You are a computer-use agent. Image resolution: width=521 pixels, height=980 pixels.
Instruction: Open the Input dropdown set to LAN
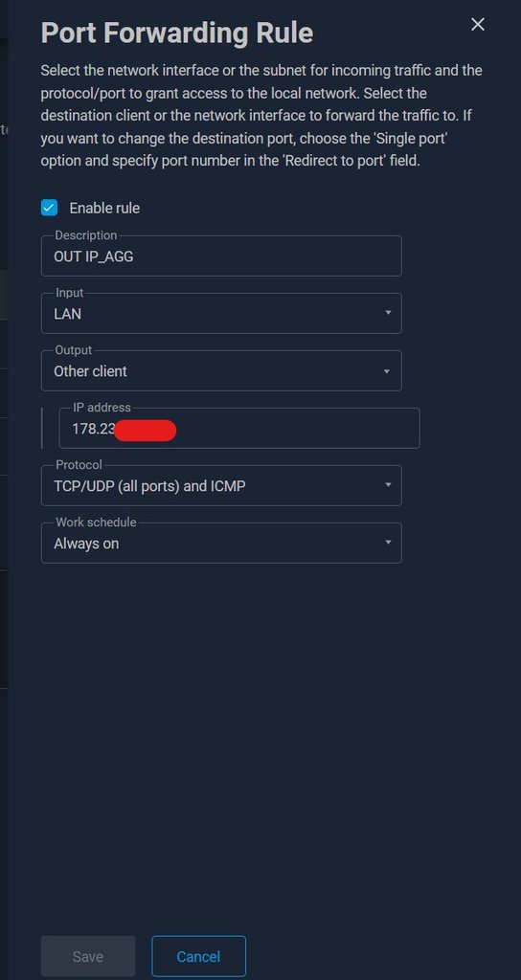pos(221,313)
